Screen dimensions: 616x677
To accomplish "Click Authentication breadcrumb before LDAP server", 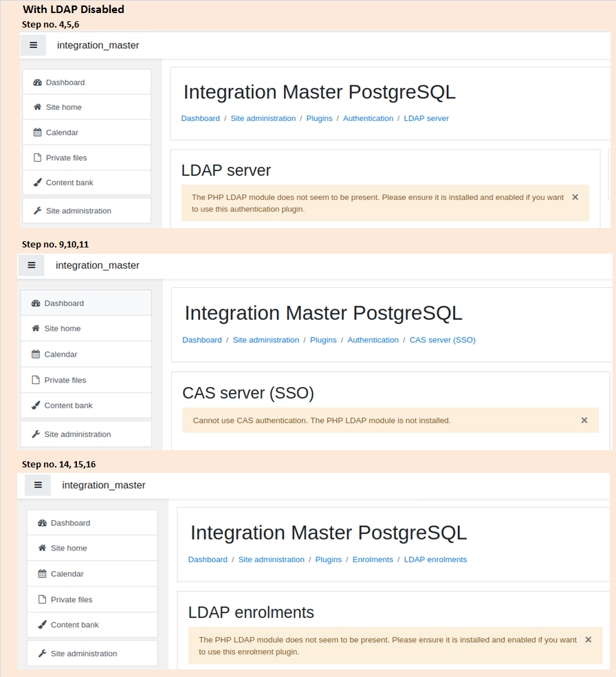I will click(368, 118).
